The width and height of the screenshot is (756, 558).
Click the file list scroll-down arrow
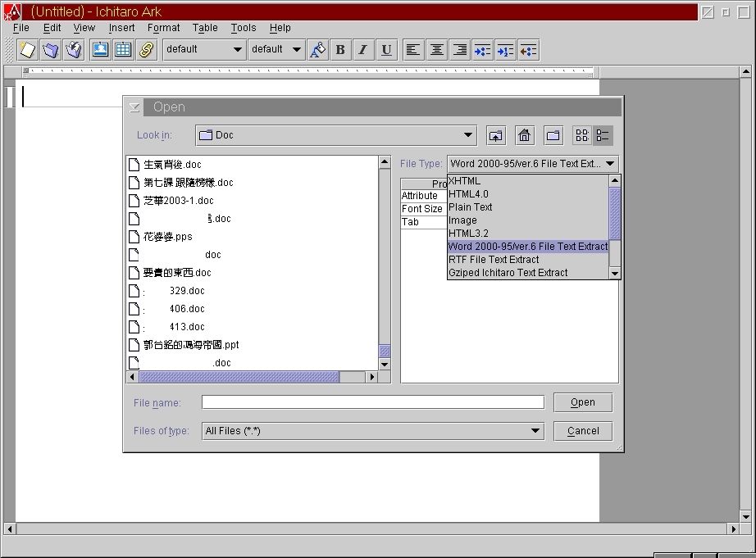[x=385, y=365]
